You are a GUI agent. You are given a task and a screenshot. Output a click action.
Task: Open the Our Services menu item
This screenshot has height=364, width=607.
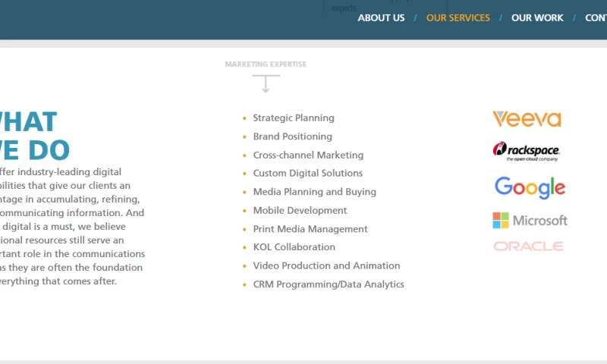[x=458, y=18]
